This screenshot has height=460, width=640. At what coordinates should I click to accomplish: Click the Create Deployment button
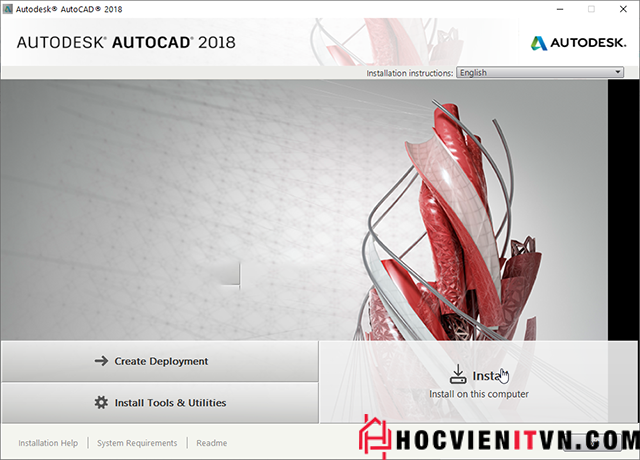160,361
